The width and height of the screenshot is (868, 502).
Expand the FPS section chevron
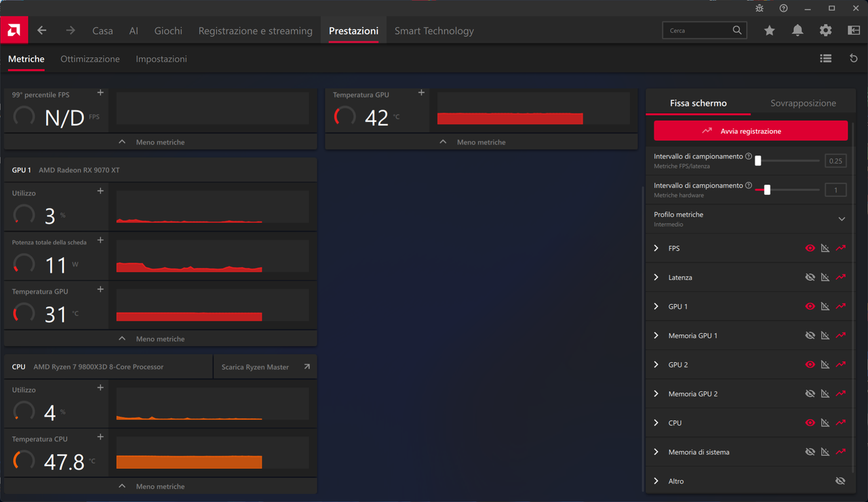tap(656, 249)
